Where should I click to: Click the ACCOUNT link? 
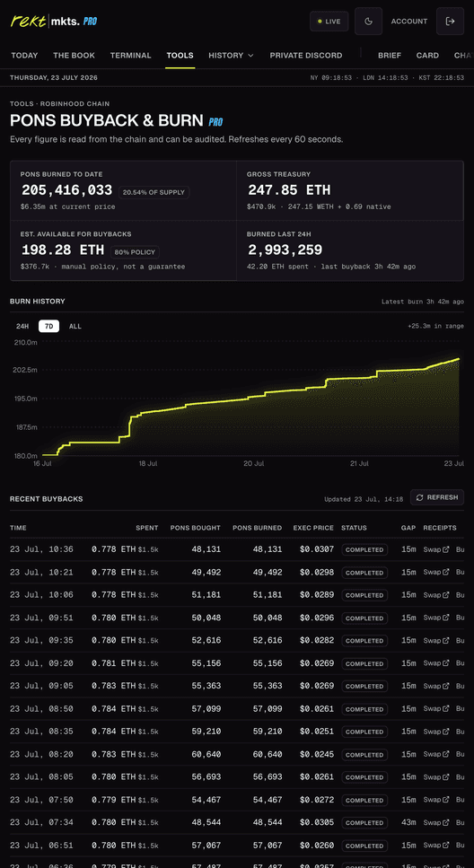[x=409, y=21]
